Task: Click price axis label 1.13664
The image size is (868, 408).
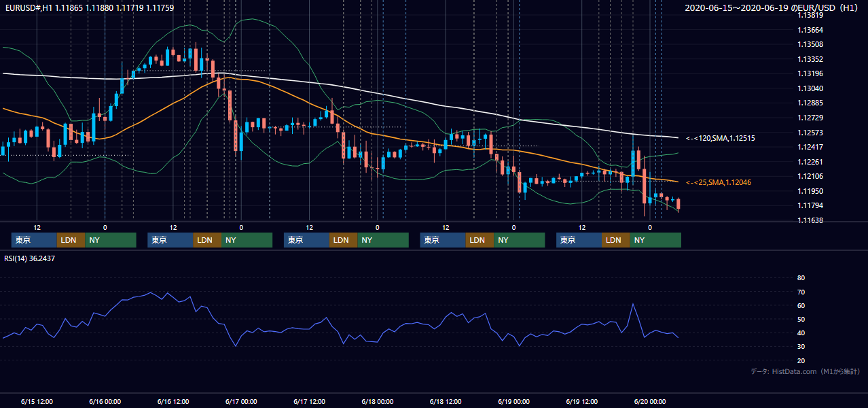Action: (810, 30)
